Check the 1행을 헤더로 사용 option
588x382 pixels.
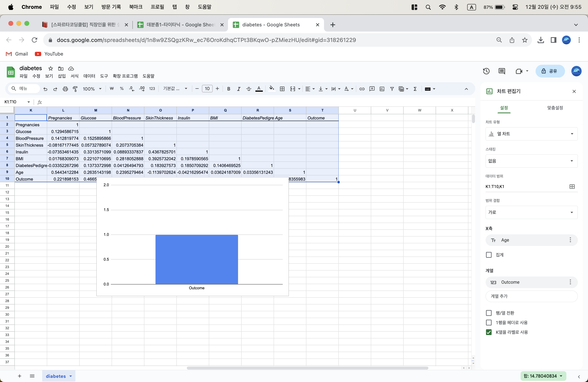489,322
